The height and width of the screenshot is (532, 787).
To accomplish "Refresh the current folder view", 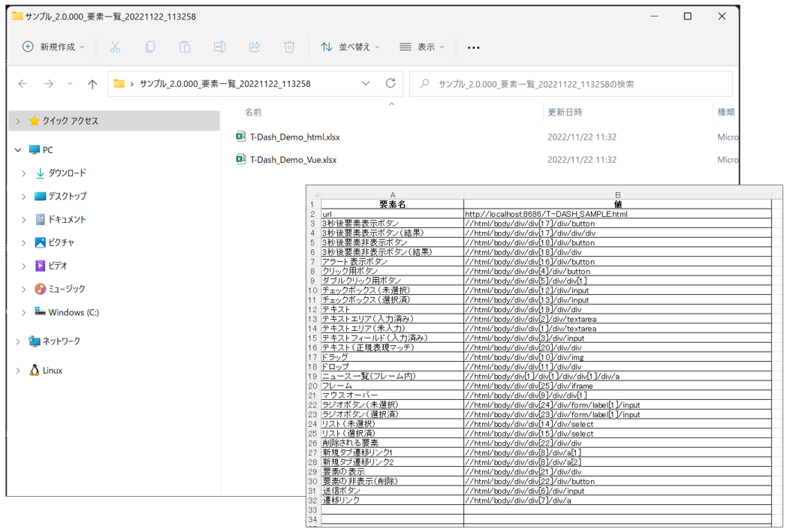I will point(390,84).
